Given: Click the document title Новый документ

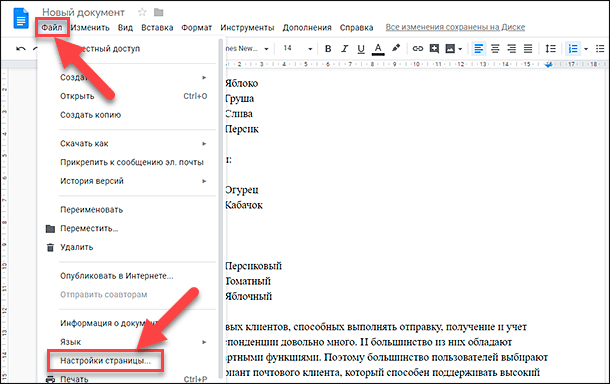Looking at the screenshot, I should point(83,12).
